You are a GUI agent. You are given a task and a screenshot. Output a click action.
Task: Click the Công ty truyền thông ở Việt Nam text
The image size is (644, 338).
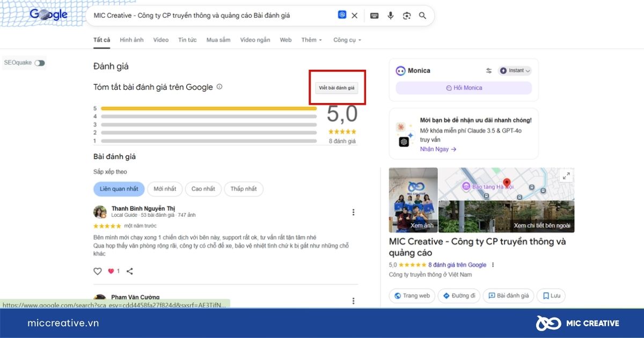tap(430, 275)
